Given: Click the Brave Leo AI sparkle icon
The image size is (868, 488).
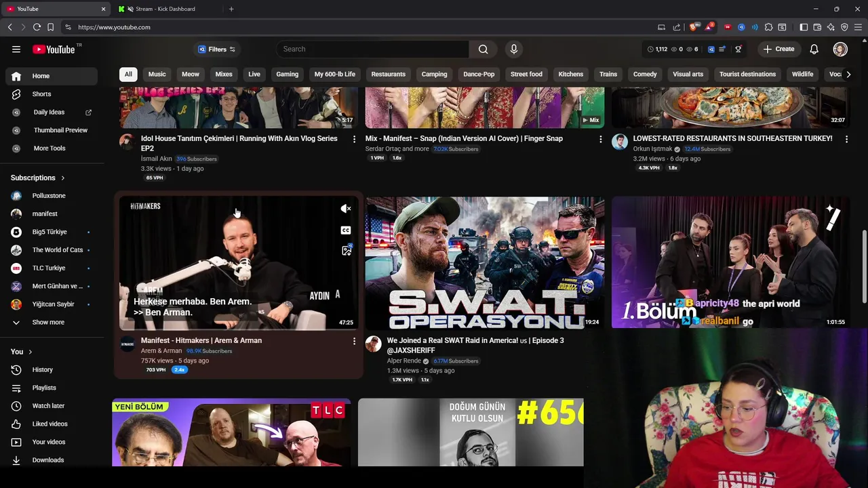Looking at the screenshot, I should [831, 27].
